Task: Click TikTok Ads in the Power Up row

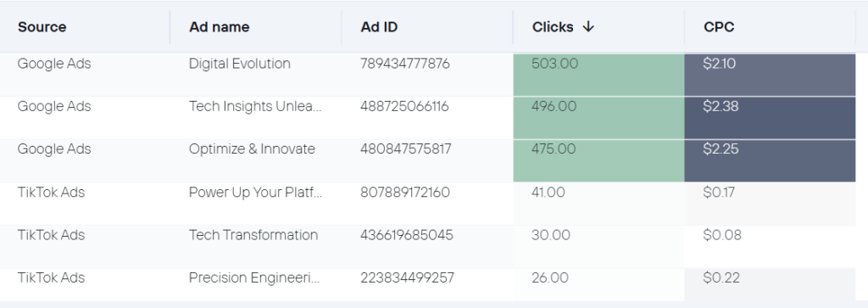Action: coord(51,193)
